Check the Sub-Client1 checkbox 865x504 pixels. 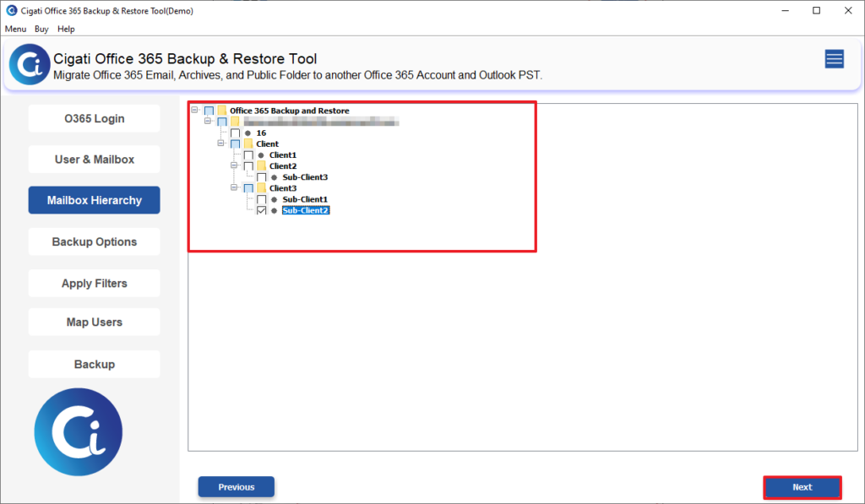262,199
